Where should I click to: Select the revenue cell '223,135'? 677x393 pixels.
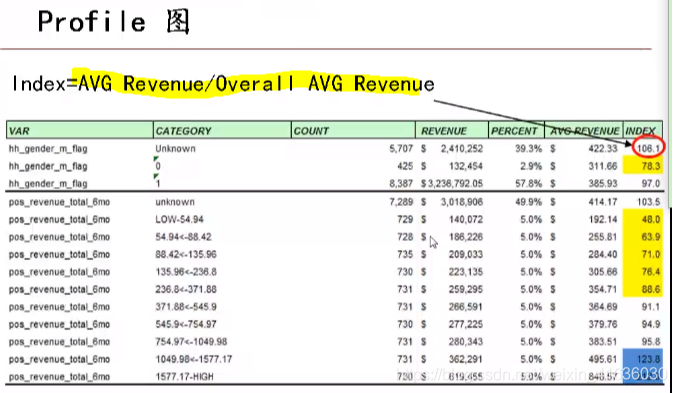click(x=466, y=272)
